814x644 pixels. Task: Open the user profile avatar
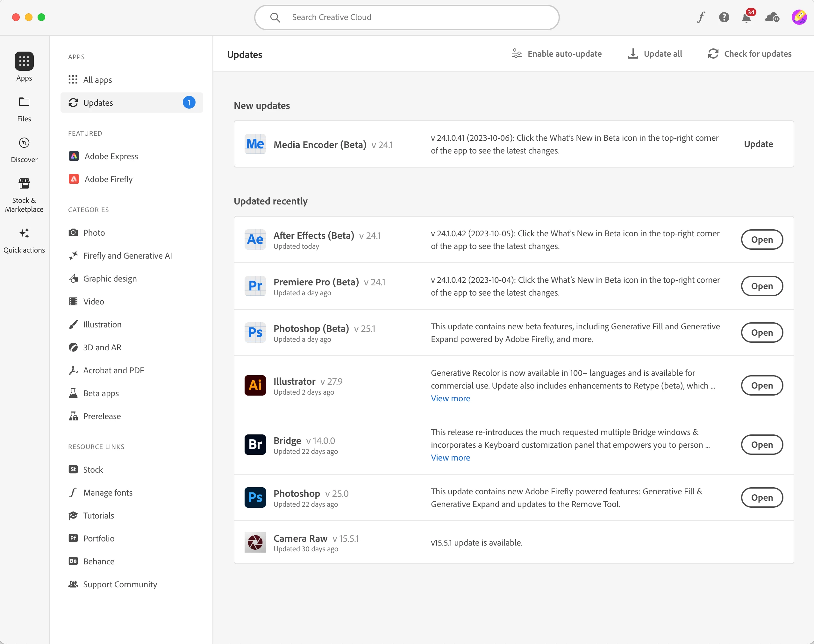point(798,17)
